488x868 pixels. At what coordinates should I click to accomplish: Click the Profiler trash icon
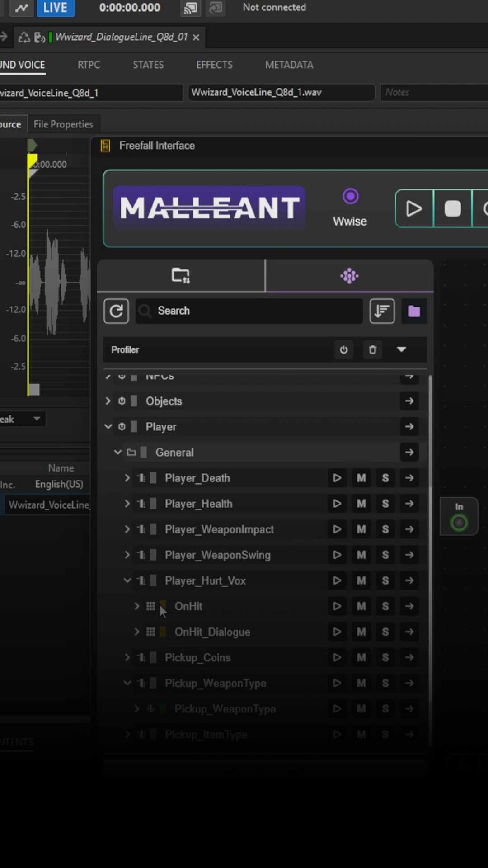(x=372, y=349)
